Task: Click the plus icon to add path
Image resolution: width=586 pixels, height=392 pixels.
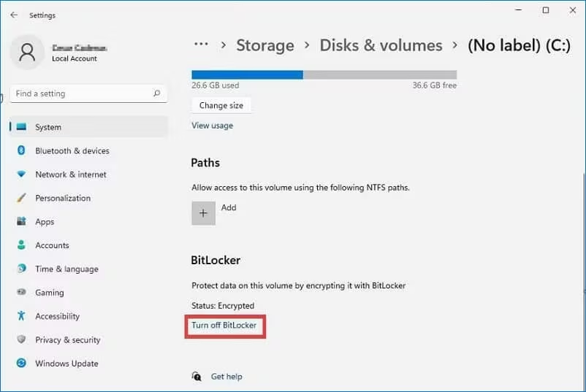Action: coord(203,213)
